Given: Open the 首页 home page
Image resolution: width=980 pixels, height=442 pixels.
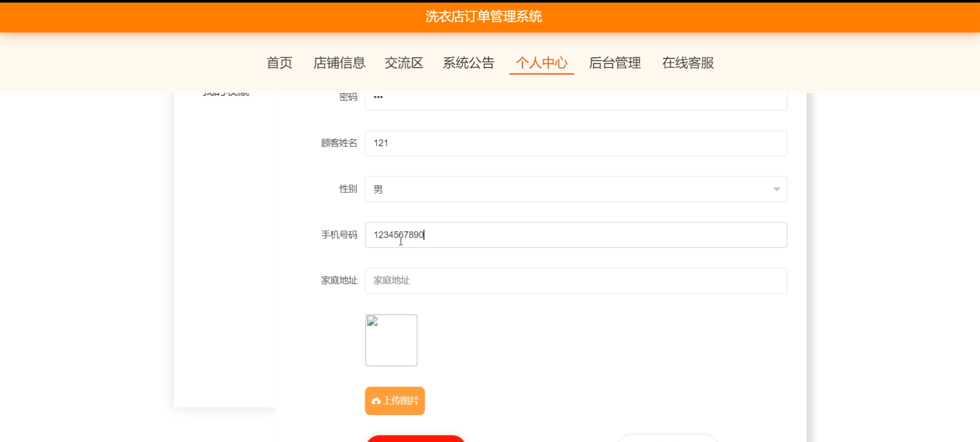Looking at the screenshot, I should [x=279, y=63].
